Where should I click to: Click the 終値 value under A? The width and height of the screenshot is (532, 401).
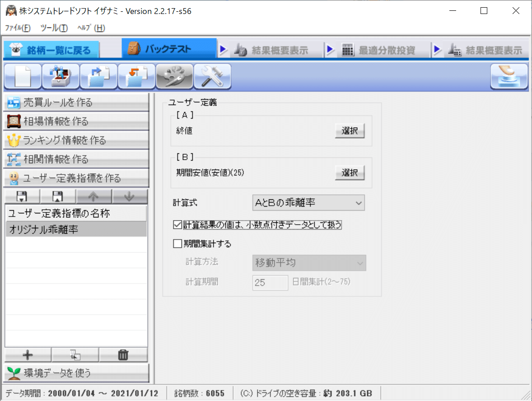184,130
